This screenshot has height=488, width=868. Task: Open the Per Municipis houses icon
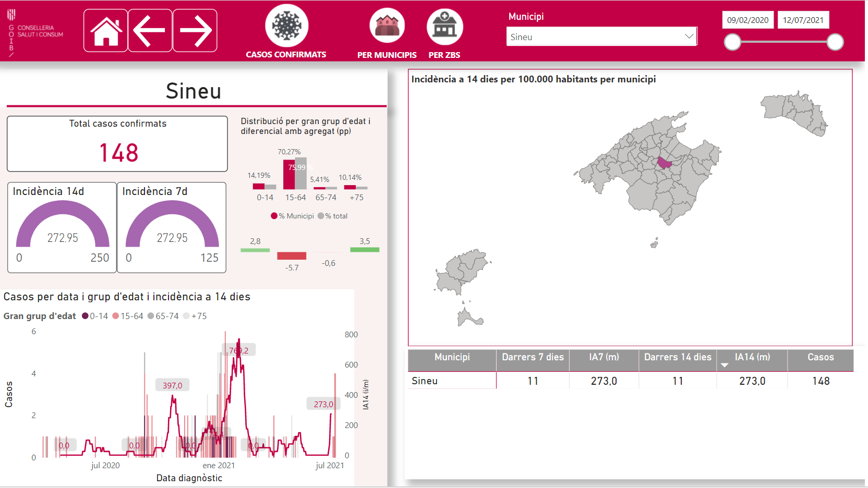coord(387,26)
